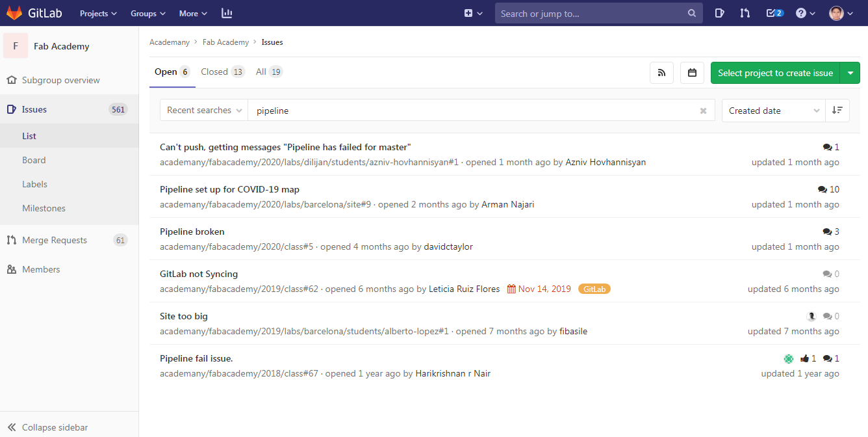Open issues shortcut icon in navbar
The image size is (868, 437).
(x=719, y=13)
